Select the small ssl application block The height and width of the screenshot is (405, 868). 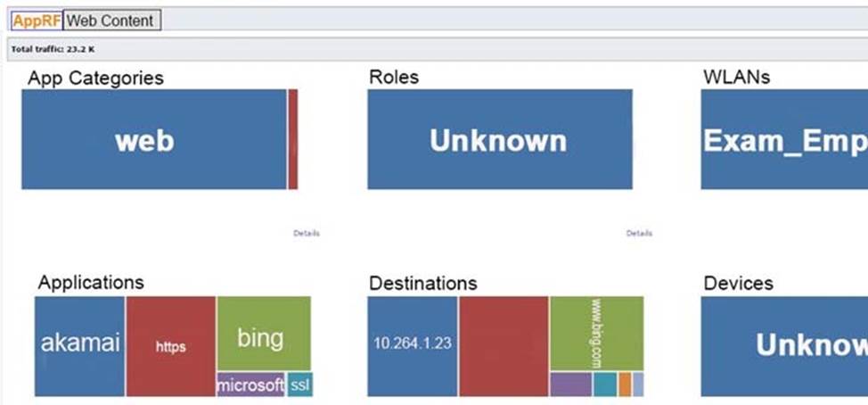299,384
